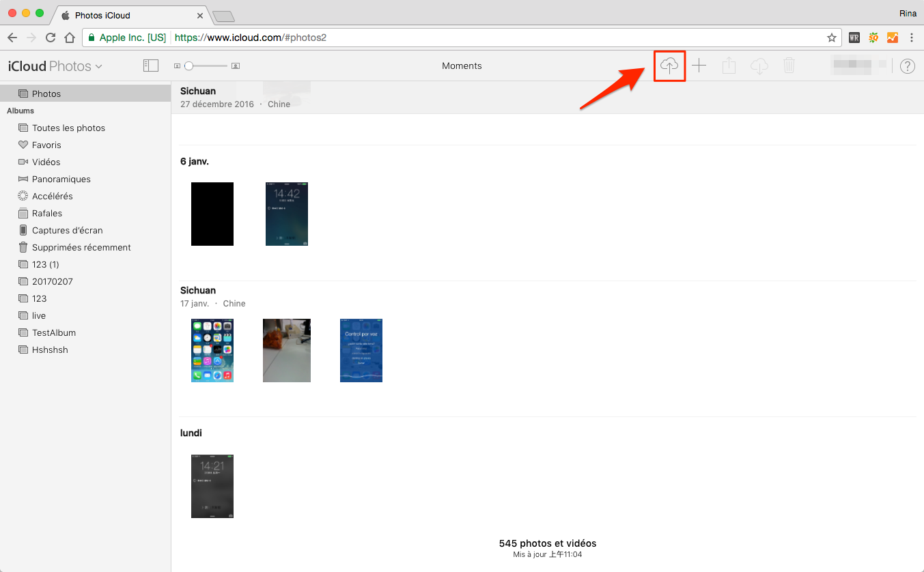Click the trash icon beside Supprimées récemment
The image size is (924, 572).
[23, 247]
